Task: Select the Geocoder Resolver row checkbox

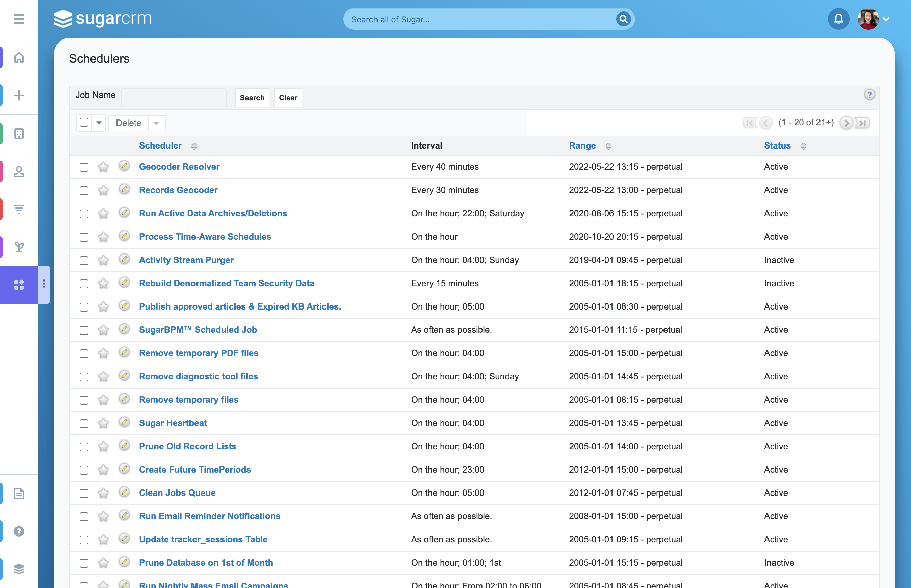Action: (84, 167)
